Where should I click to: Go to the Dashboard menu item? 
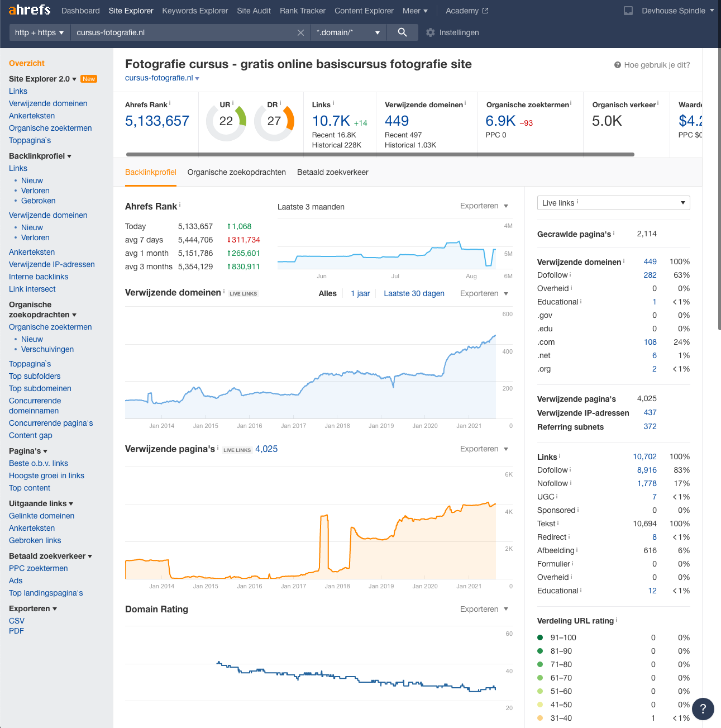pyautogui.click(x=80, y=11)
